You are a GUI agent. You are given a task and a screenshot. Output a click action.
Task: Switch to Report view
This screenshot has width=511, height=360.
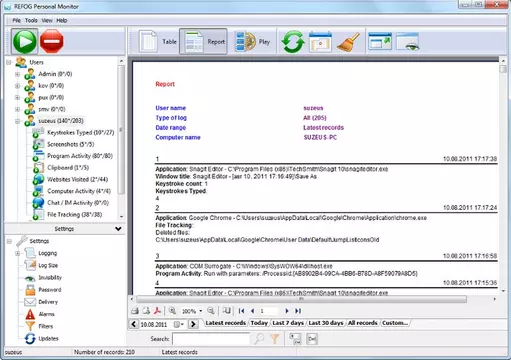203,42
